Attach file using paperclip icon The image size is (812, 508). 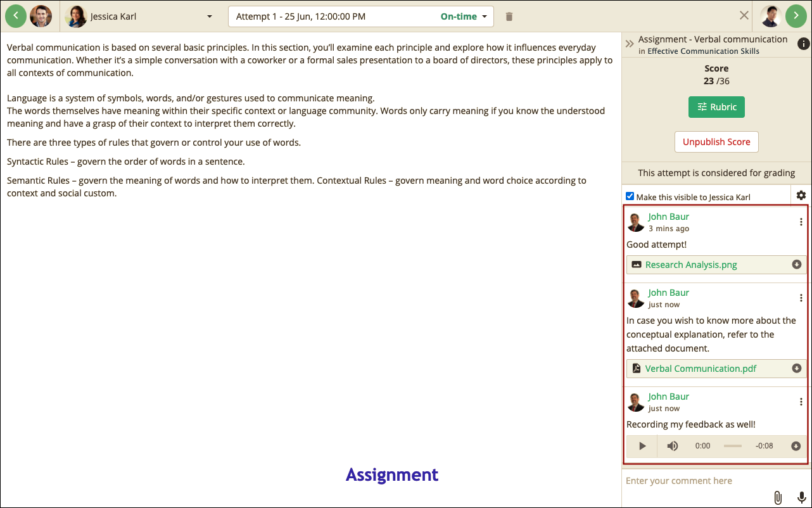point(778,498)
